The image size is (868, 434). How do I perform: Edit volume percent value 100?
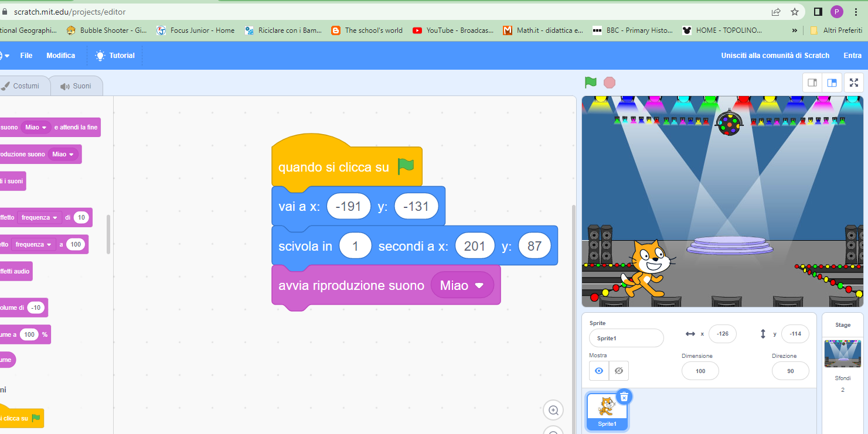(29, 334)
